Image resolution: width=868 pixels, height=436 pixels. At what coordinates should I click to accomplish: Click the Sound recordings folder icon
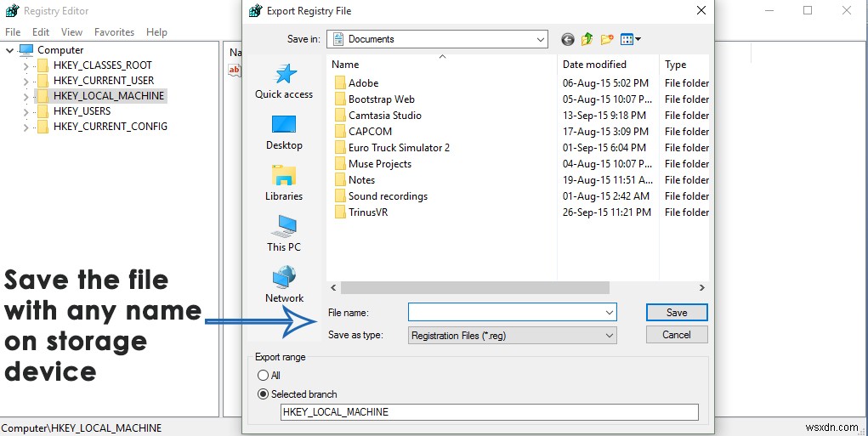pos(340,195)
